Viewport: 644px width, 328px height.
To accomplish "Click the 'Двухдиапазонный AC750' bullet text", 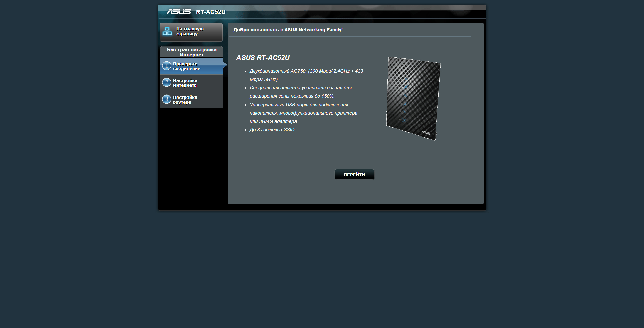I will pos(306,75).
